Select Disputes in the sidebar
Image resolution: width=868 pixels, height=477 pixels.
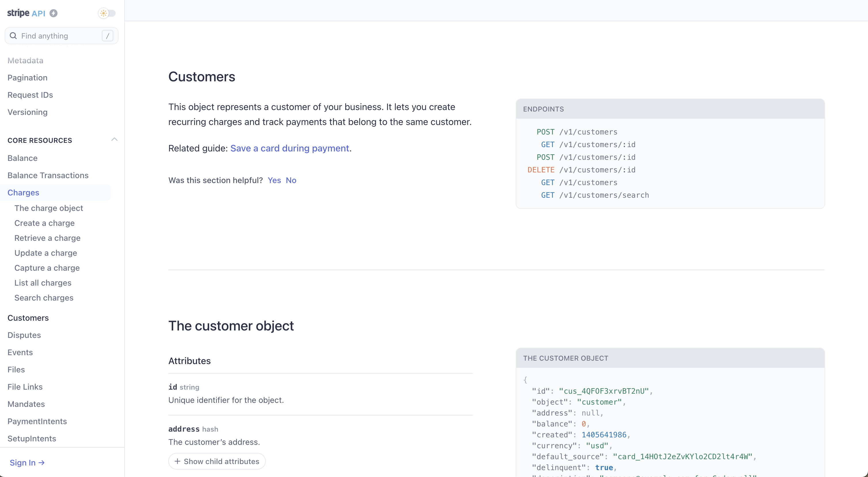24,335
